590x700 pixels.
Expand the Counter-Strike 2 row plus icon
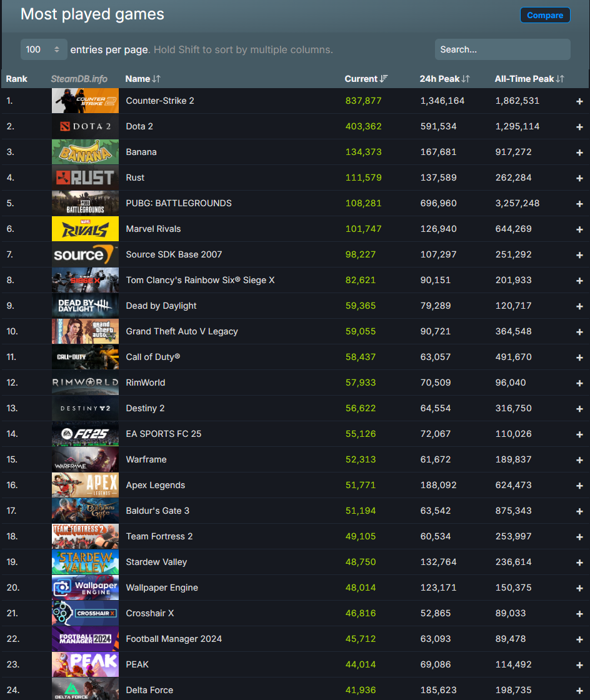click(579, 101)
